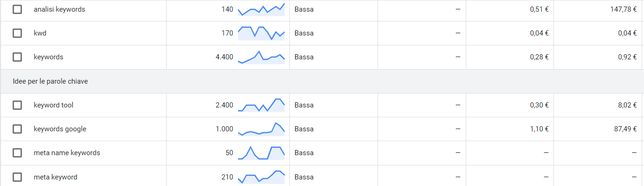Open the meta keyword trend sparkline
This screenshot has height=186, width=644.
261,177
